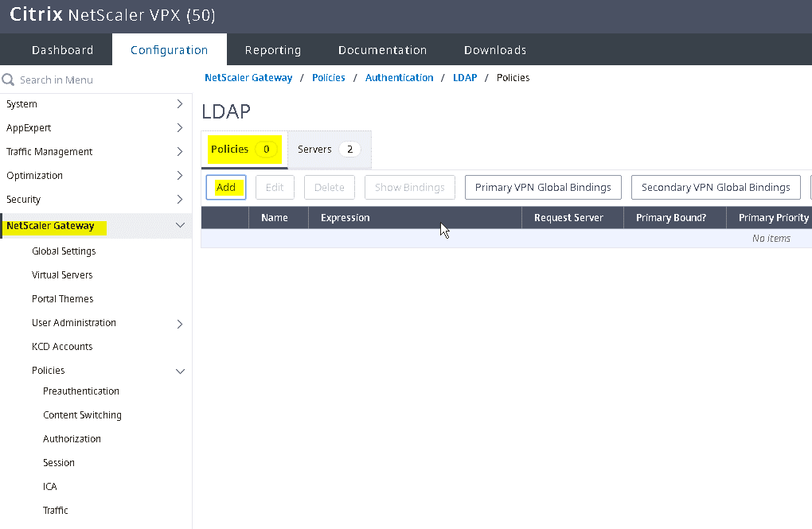The image size is (812, 529).
Task: Click Authentication breadcrumb link
Action: 399,78
